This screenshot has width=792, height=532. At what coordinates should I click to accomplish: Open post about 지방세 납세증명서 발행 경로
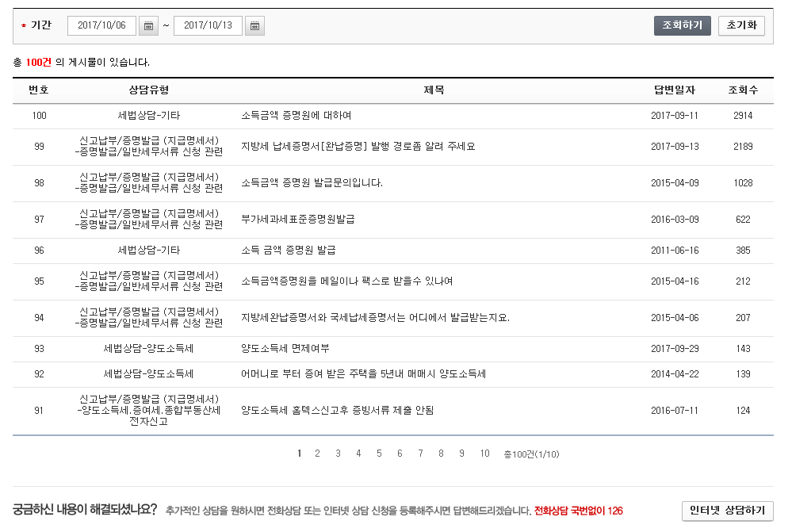click(358, 147)
